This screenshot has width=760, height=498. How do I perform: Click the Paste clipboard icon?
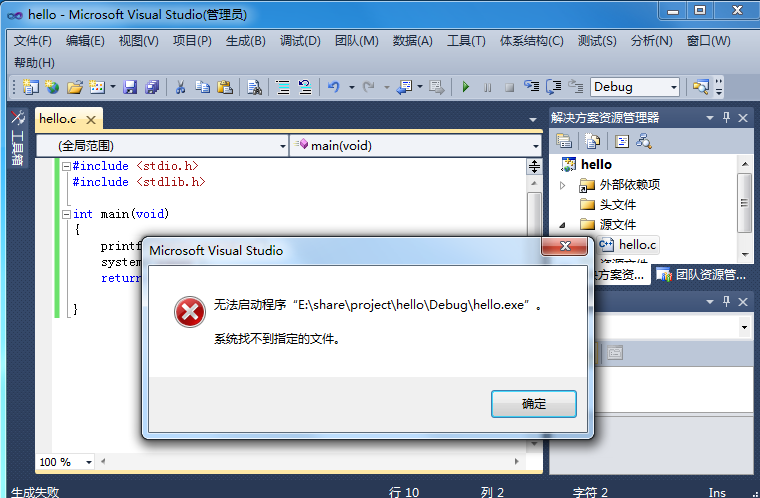click(x=225, y=87)
